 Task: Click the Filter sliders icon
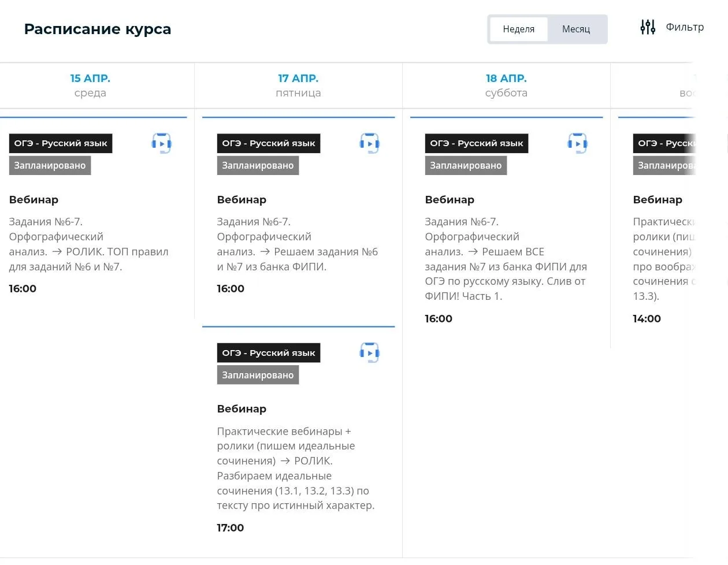pyautogui.click(x=648, y=27)
